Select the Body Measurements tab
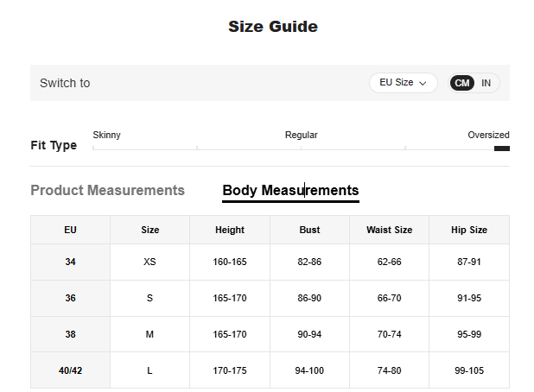 pos(290,190)
